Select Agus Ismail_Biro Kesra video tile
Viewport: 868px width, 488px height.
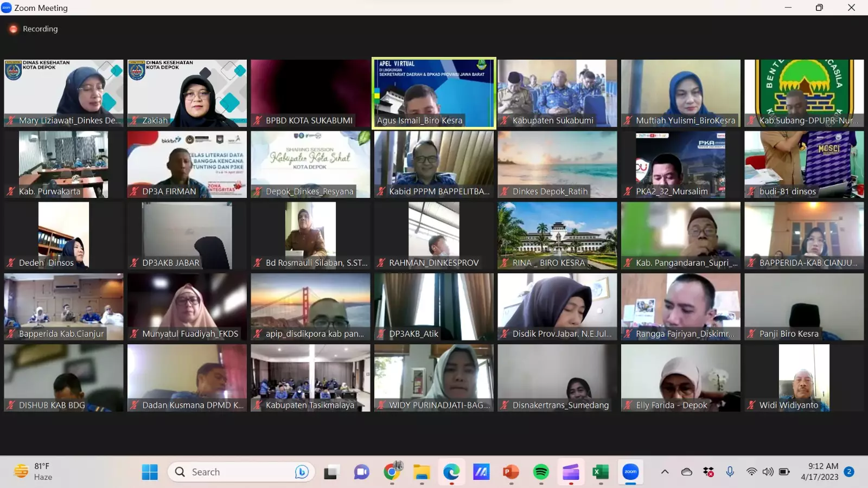click(433, 93)
